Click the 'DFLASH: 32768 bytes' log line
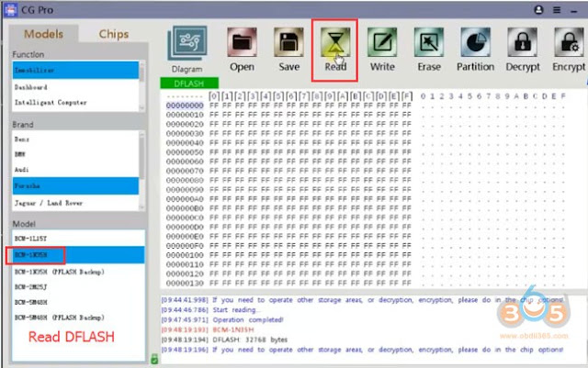Screen dimensions: 588x368 [x=224, y=340]
